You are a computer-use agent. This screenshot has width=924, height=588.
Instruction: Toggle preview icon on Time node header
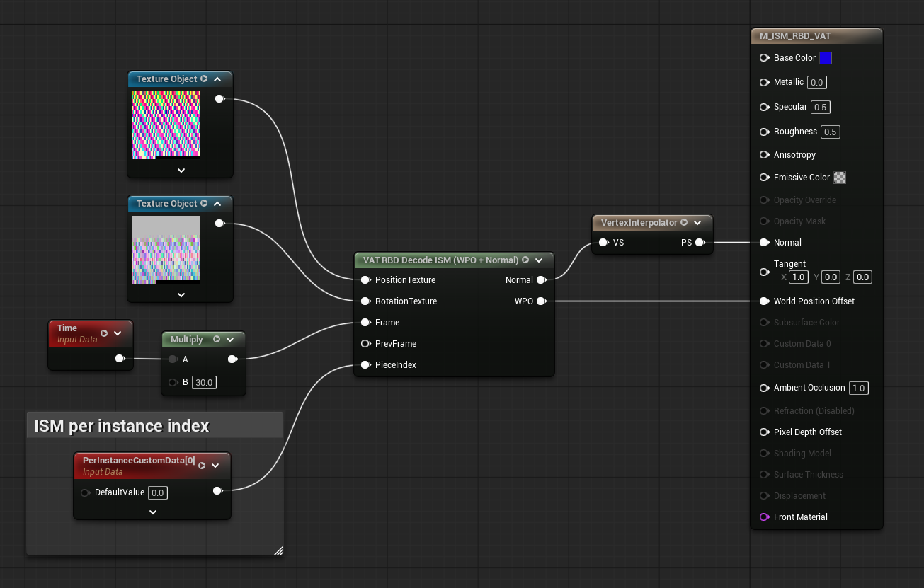104,333
